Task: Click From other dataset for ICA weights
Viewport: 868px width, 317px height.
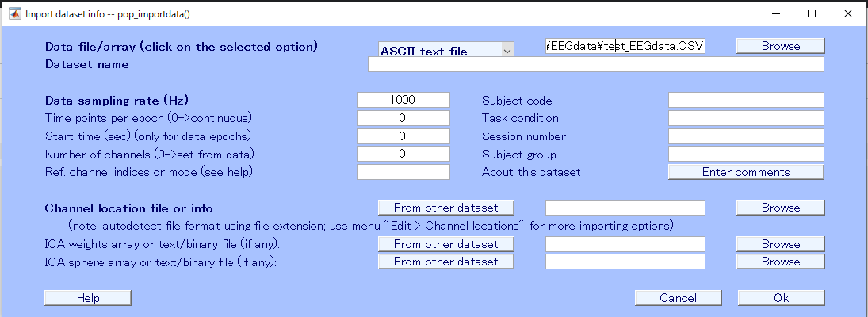Action: point(446,244)
